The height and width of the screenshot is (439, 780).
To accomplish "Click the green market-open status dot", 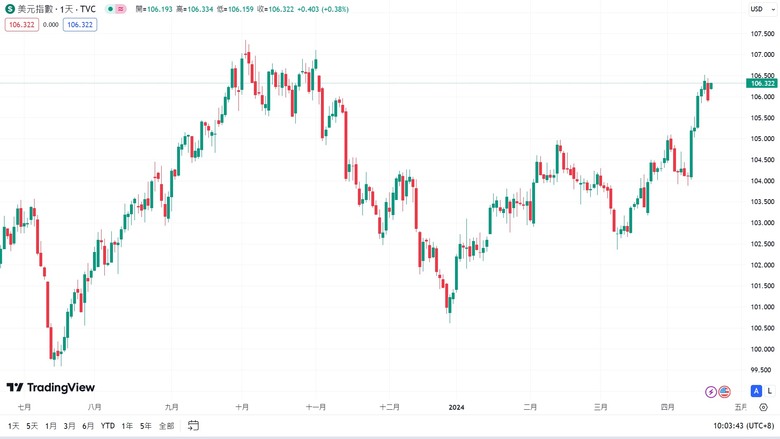I will (110, 9).
